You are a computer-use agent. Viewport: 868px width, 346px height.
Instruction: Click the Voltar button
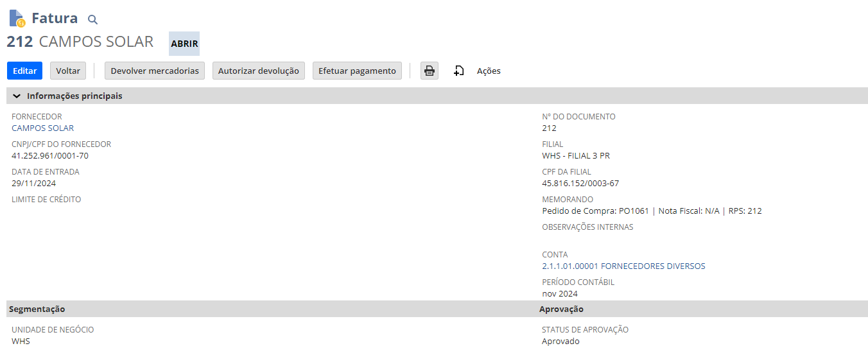click(x=68, y=71)
